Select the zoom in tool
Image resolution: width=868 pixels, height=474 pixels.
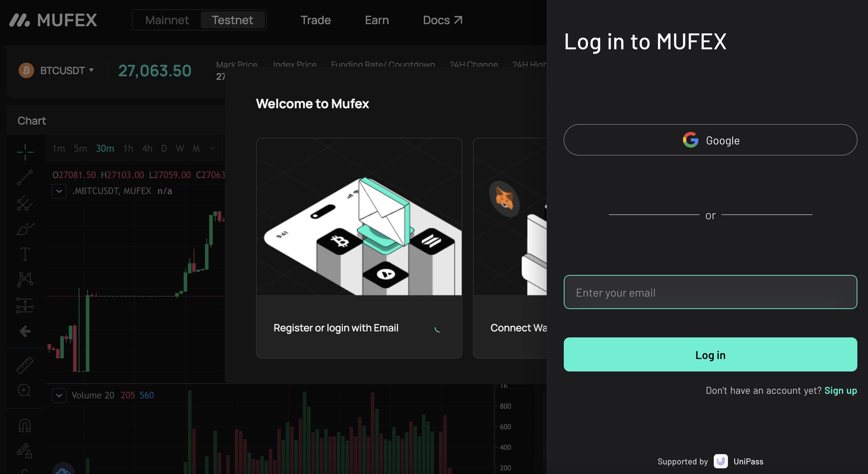point(24,391)
